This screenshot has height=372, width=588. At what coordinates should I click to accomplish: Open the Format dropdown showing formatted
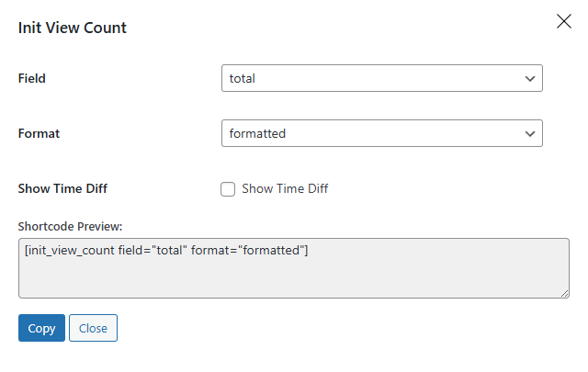382,133
